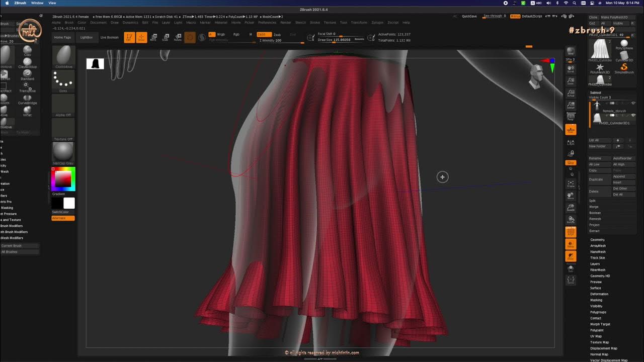The height and width of the screenshot is (362, 644).
Task: Click the Actual size icon
Action: (x=571, y=93)
